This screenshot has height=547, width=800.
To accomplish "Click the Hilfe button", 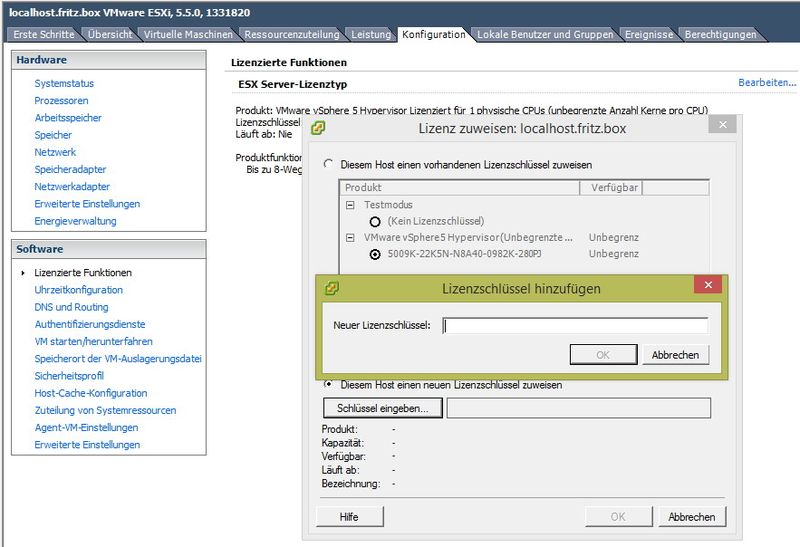I will [349, 517].
